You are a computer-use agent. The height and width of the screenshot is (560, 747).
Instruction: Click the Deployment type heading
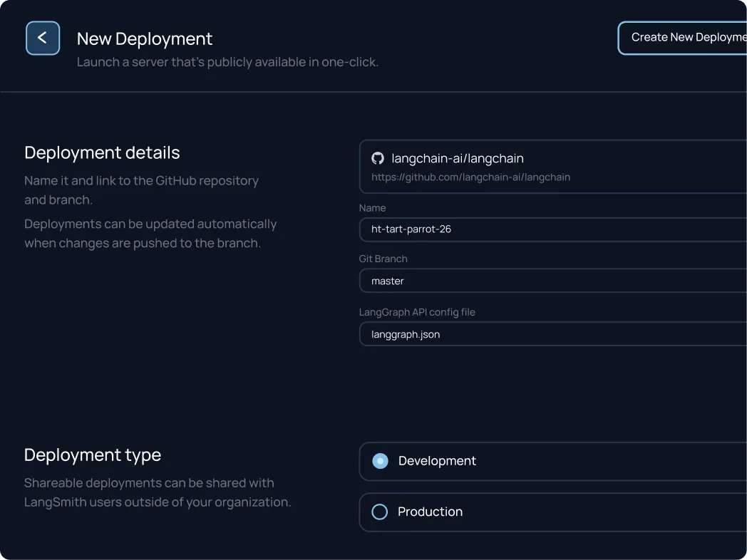93,455
